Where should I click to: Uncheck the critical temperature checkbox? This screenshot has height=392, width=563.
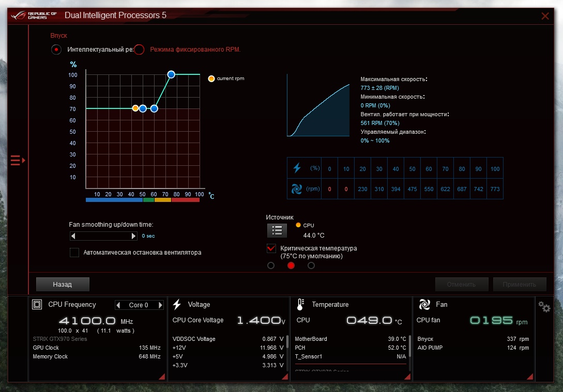271,248
